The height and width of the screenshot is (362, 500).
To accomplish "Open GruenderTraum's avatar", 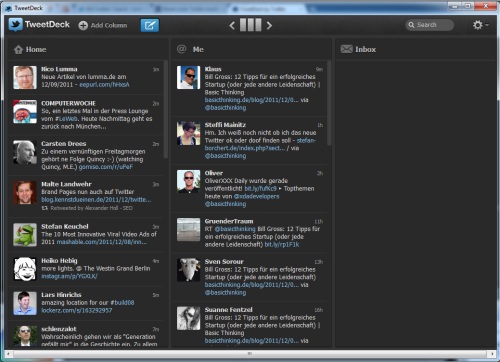I will click(x=189, y=230).
